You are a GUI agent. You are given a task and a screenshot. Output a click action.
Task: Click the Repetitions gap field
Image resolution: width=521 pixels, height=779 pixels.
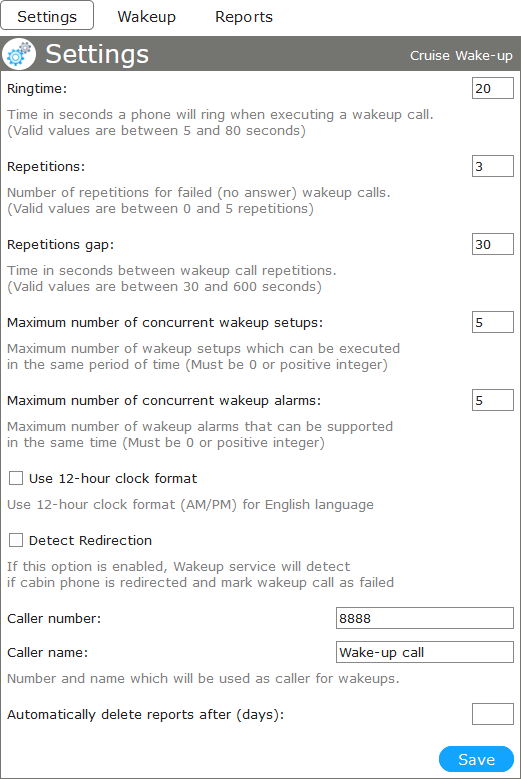pyautogui.click(x=493, y=244)
